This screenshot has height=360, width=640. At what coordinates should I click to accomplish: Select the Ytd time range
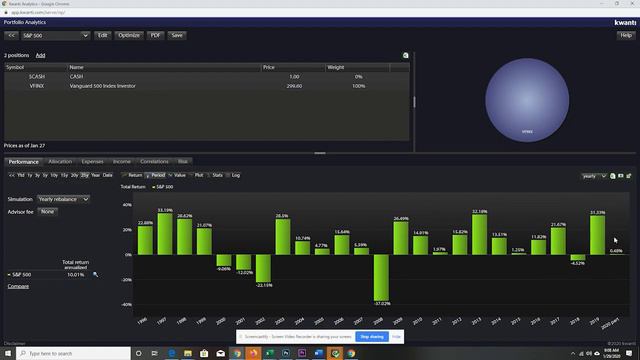coord(21,175)
